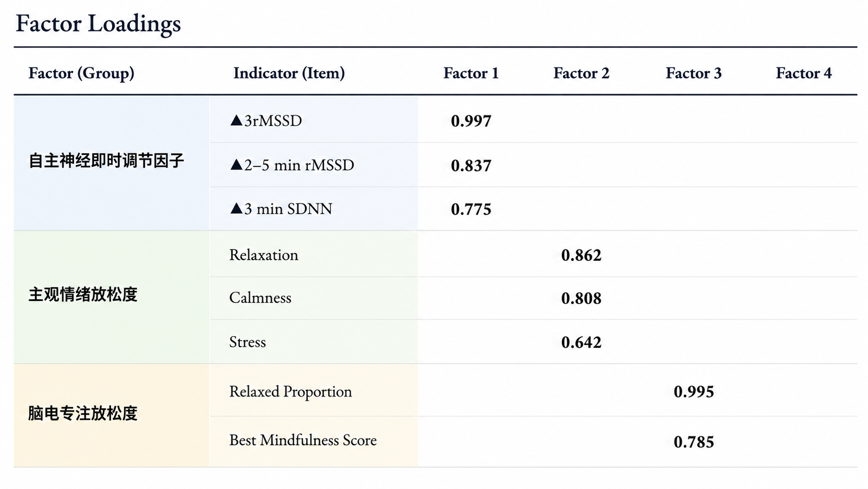The height and width of the screenshot is (489, 868).
Task: Click the triangle before 2–5 min rMSSD
Action: click(x=236, y=165)
